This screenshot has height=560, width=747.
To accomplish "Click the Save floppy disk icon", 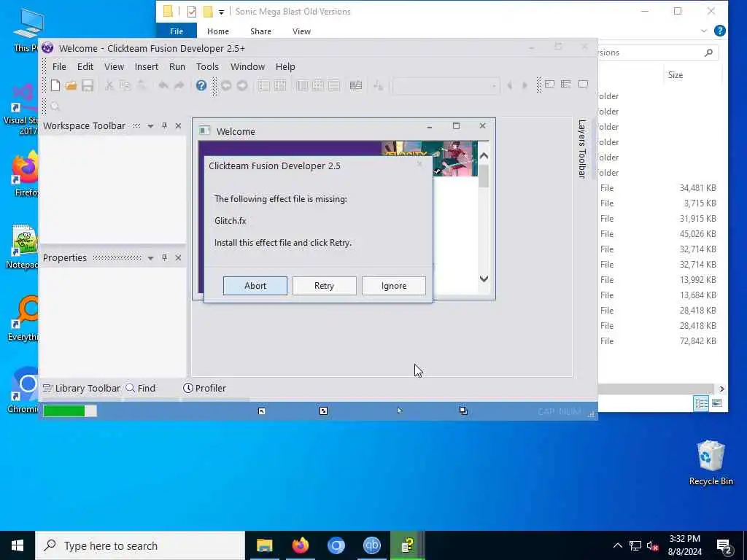I will [88, 86].
